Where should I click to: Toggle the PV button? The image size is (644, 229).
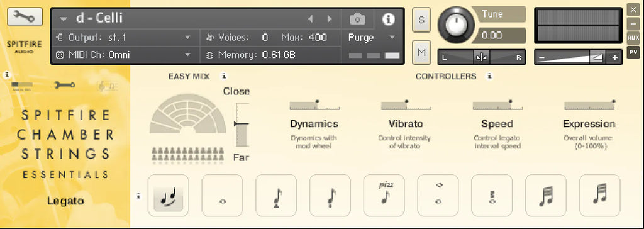click(633, 52)
